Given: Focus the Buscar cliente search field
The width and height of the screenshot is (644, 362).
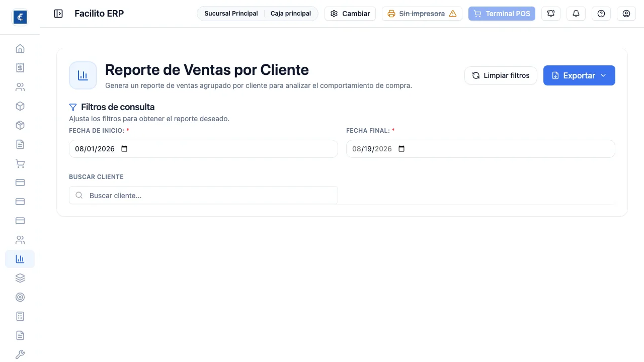Looking at the screenshot, I should tap(203, 195).
